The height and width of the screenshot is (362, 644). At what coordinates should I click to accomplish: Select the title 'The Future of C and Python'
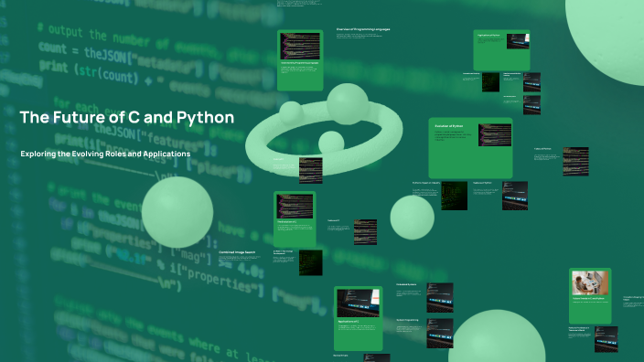click(x=127, y=117)
